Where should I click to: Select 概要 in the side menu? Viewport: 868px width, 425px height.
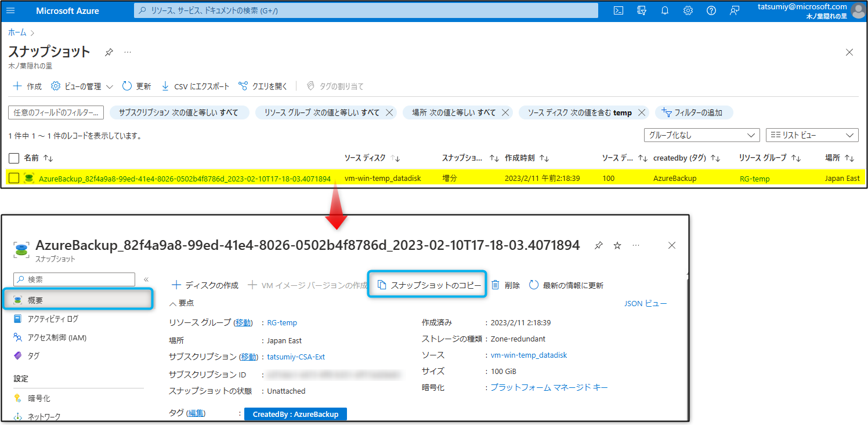[x=78, y=300]
